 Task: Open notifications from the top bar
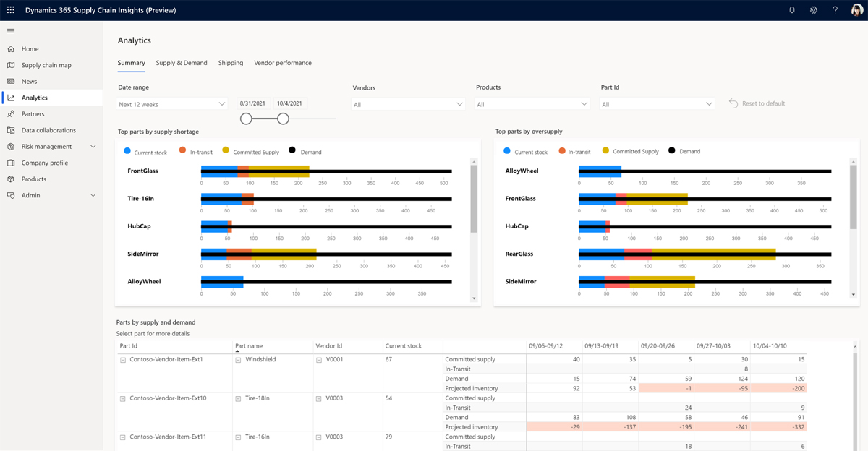coord(791,10)
